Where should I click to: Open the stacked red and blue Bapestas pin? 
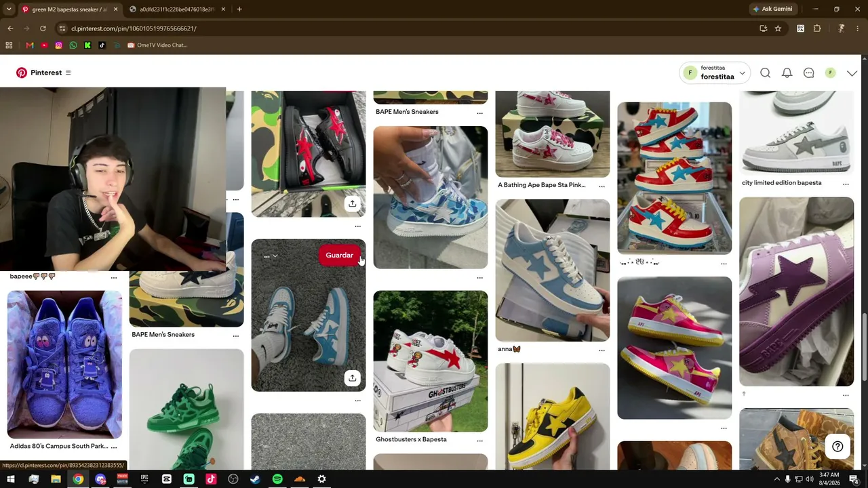click(674, 178)
